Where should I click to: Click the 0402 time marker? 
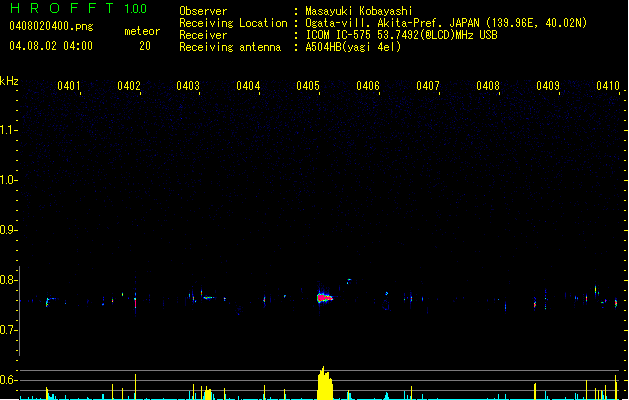tap(129, 85)
